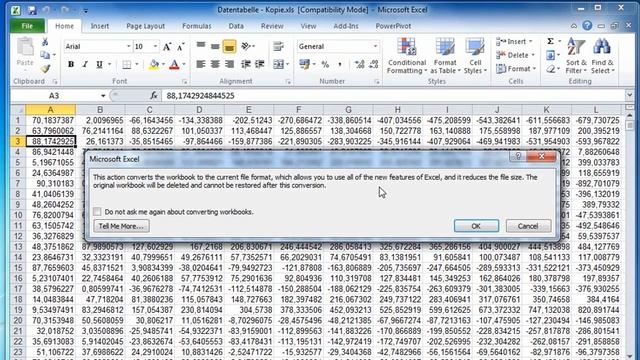Click the AutoSum sigma icon

pos(551,42)
